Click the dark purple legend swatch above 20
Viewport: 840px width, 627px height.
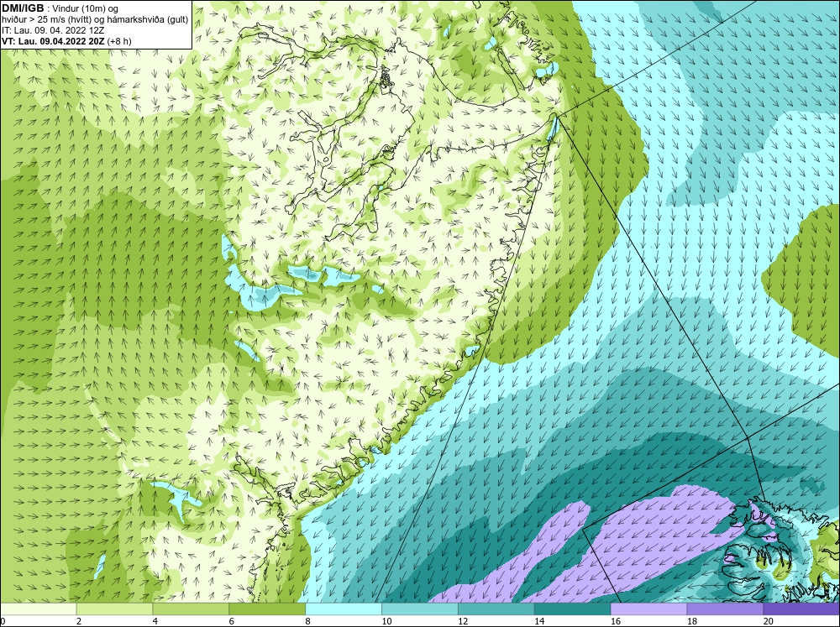click(801, 609)
